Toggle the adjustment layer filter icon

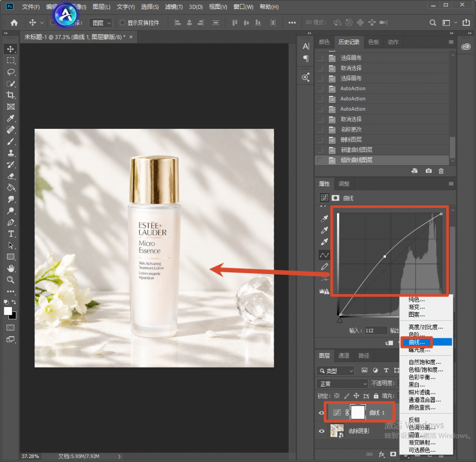click(375, 370)
